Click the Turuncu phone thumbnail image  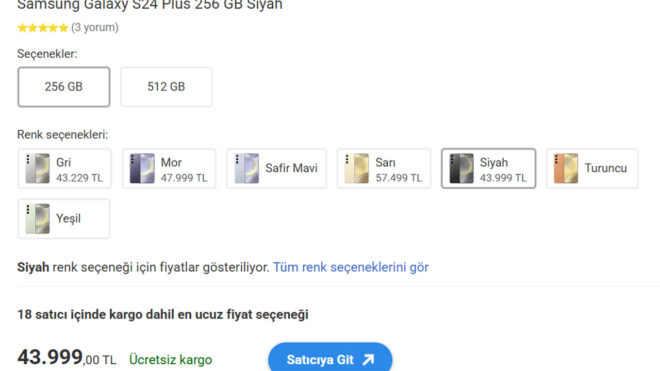[x=566, y=168]
